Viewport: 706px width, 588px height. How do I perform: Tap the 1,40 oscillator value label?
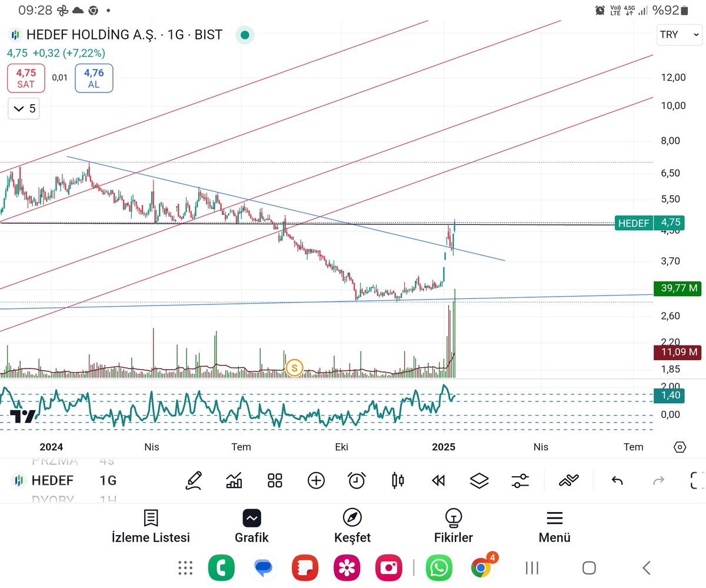(x=670, y=396)
